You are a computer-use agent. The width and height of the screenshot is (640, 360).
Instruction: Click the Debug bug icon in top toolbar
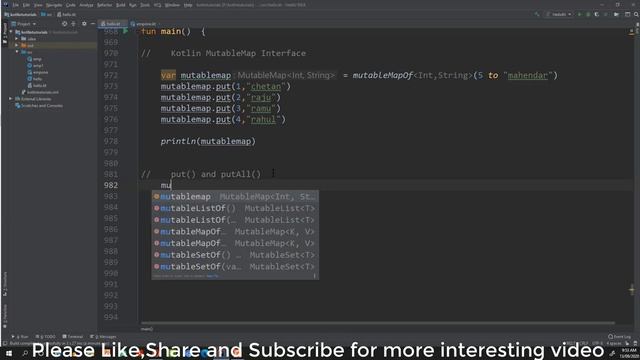tap(588, 14)
